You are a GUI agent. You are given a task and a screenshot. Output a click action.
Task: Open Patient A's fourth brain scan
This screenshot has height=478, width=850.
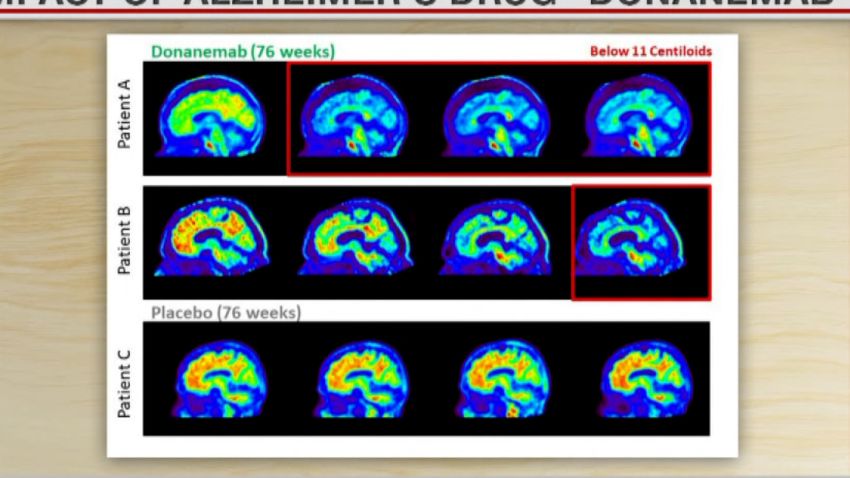(638, 116)
